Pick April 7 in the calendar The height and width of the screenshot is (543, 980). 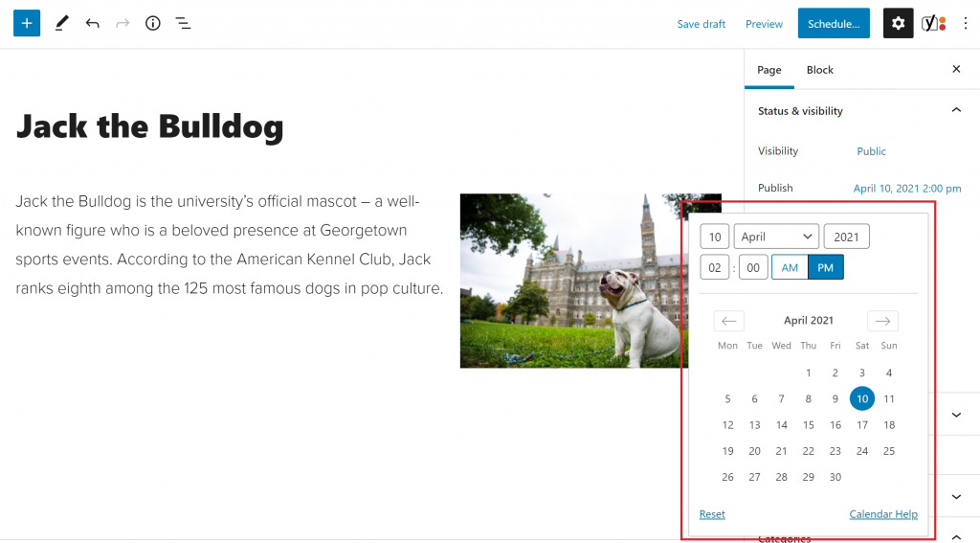(x=781, y=398)
